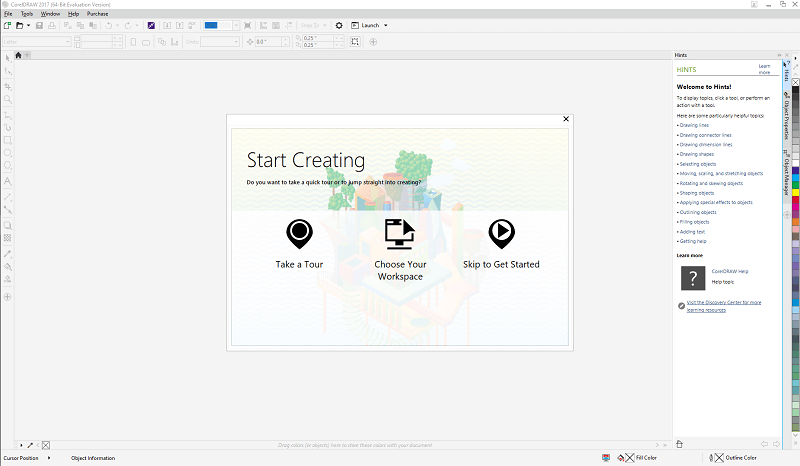Select the Polygon tool in toolbox
This screenshot has height=466, width=800.
click(x=8, y=165)
